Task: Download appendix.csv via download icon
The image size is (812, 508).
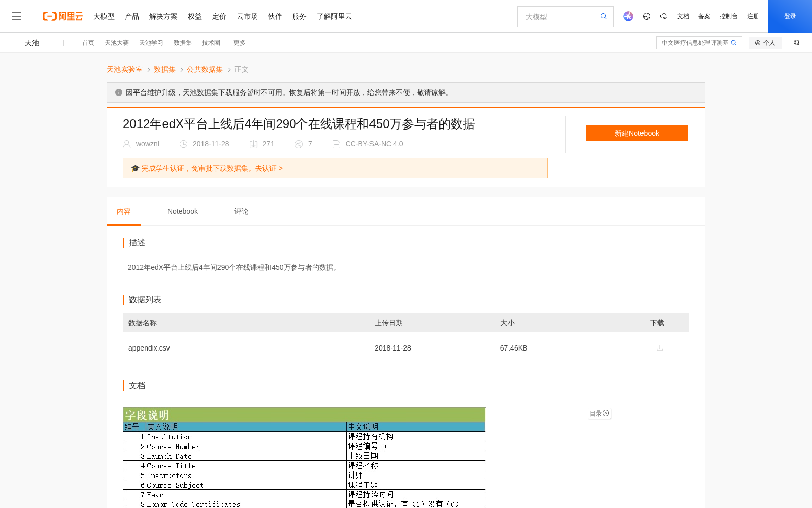Action: coord(660,348)
